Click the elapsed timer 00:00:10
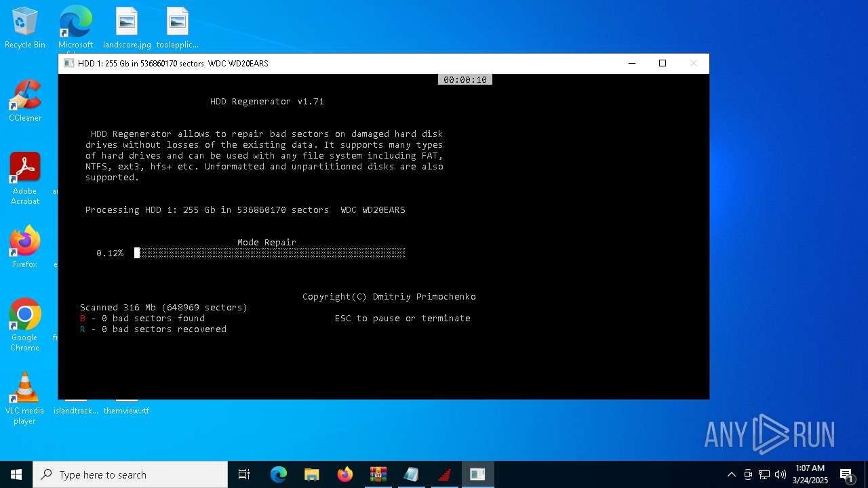The width and height of the screenshot is (868, 488). click(465, 79)
